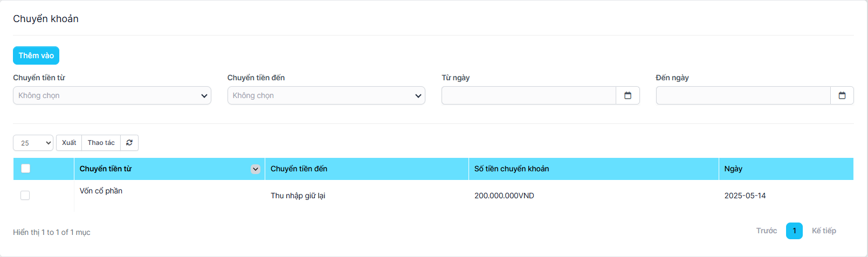Open the Đến ngày calendar picker icon
The height and width of the screenshot is (257, 868).
pos(842,95)
